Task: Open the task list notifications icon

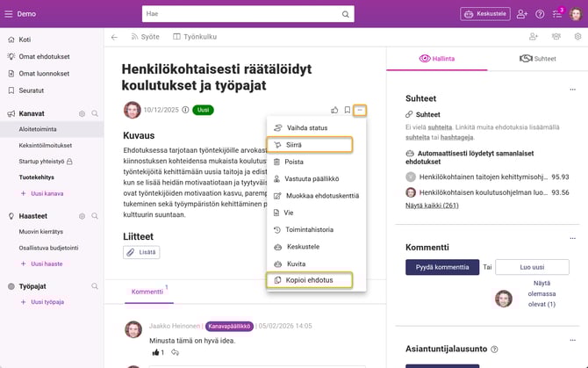Action: tap(556, 14)
